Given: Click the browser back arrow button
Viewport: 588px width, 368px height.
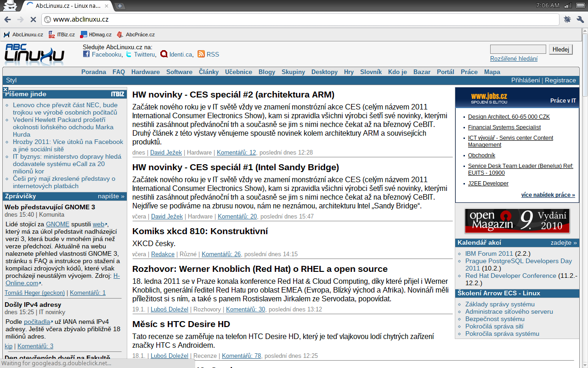Looking at the screenshot, I should point(7,19).
